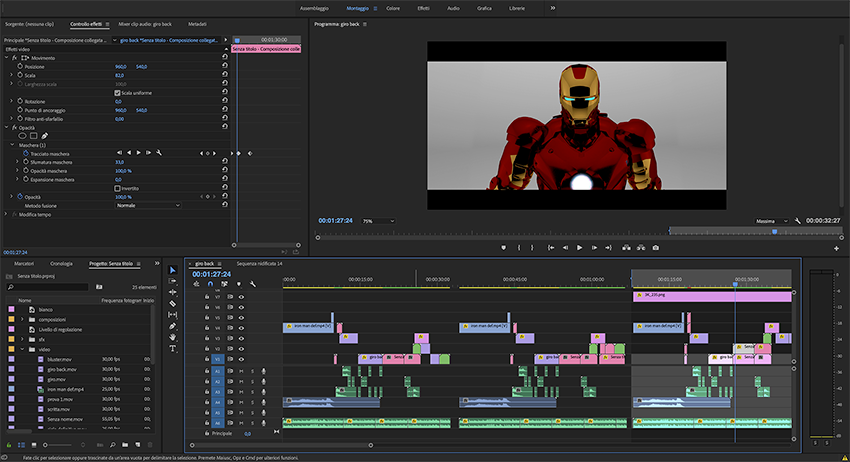Step back one frame in the Program monitor
This screenshot has width=850, height=462.
[565, 248]
